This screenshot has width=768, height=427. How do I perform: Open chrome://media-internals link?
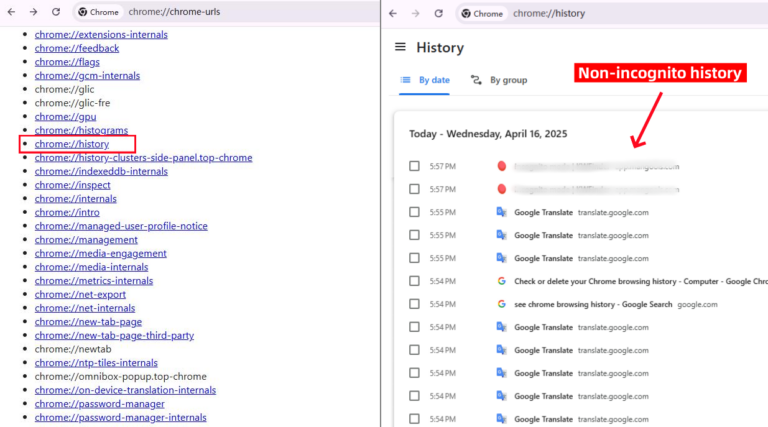[91, 267]
